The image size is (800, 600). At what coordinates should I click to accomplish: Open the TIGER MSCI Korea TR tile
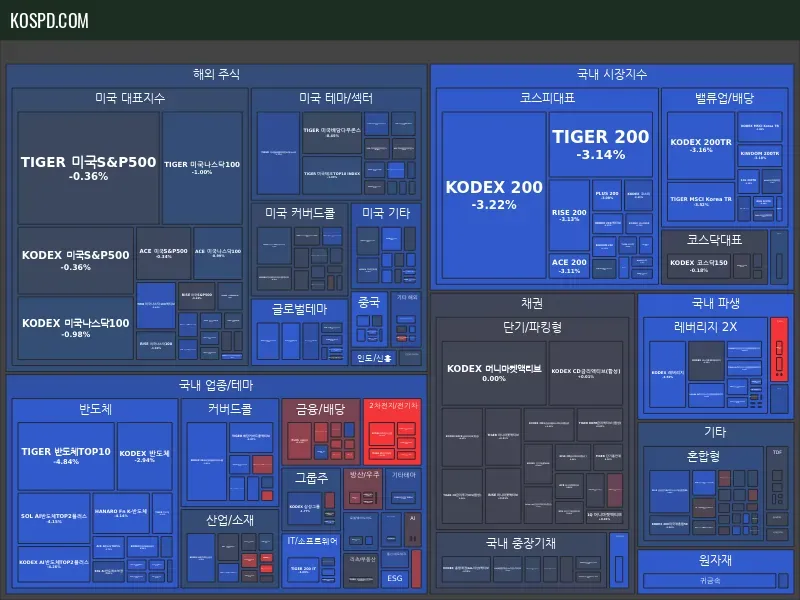701,202
